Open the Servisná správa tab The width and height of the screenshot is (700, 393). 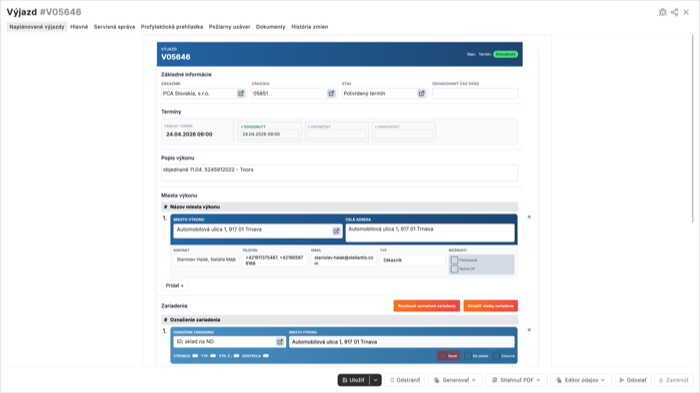(114, 27)
